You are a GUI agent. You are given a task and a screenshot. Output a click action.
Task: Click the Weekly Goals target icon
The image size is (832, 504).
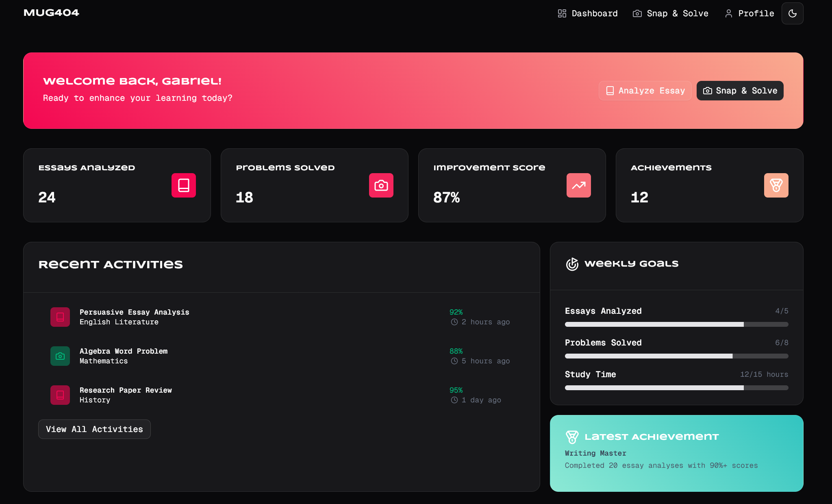(572, 264)
